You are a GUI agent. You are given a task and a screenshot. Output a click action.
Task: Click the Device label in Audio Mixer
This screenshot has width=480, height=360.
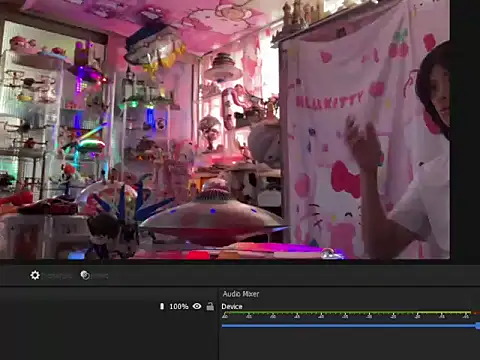click(232, 306)
